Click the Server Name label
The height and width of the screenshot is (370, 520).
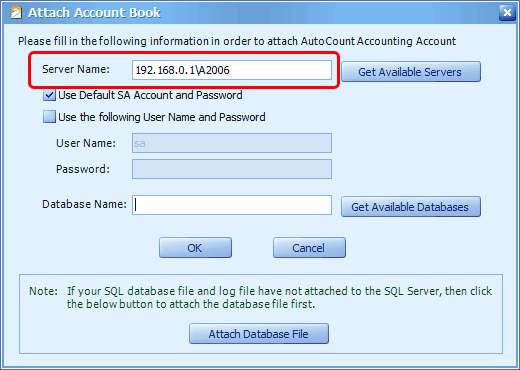[76, 69]
